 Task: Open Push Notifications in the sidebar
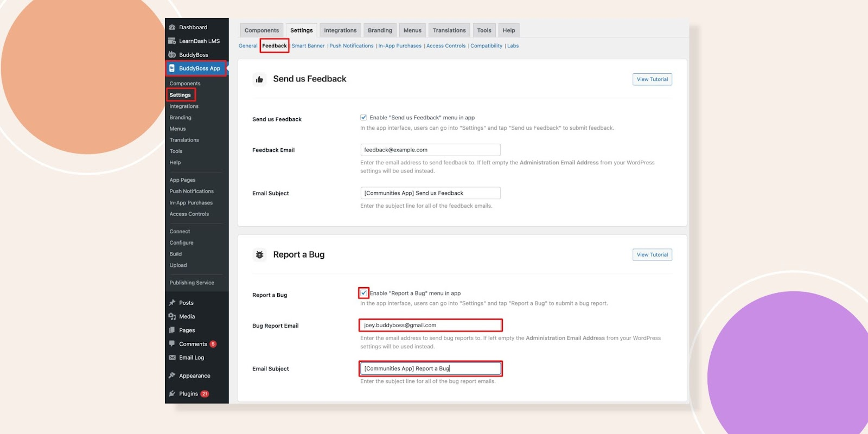click(192, 191)
